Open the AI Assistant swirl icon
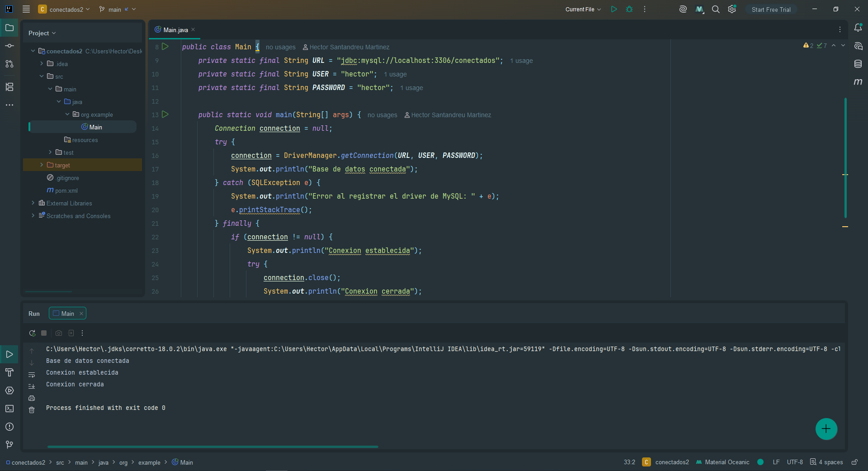Screen dimensions: 868x471 683,9
